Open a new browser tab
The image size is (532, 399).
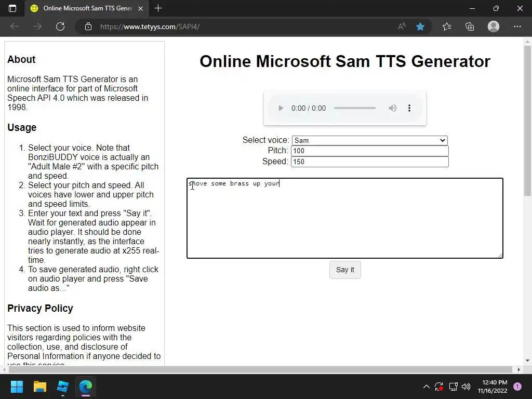tap(158, 8)
